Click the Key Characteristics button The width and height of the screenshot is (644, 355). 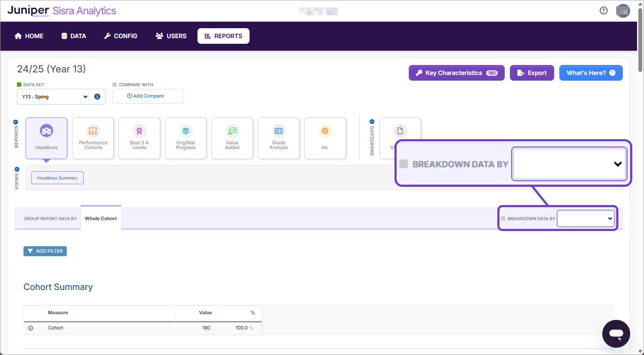click(x=456, y=73)
